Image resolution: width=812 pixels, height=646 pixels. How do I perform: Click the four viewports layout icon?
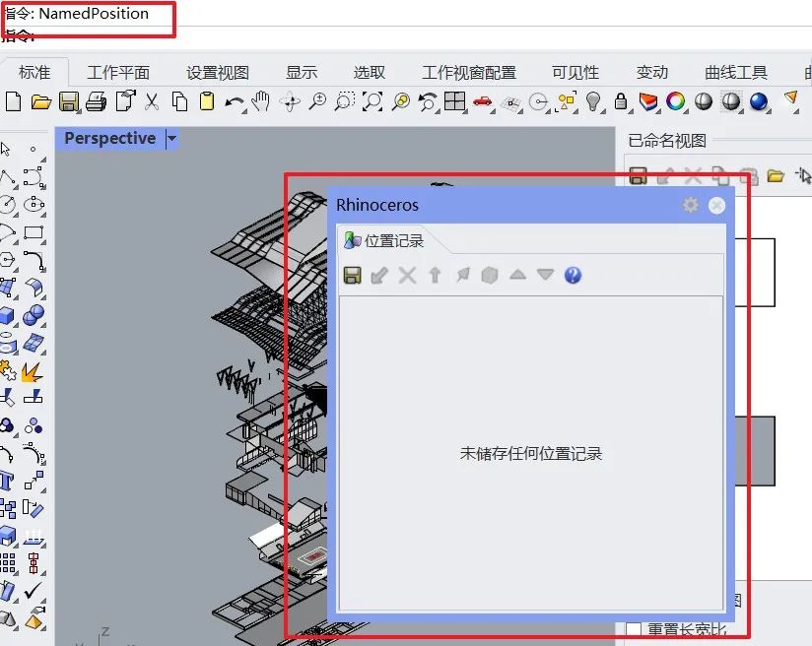[x=454, y=101]
